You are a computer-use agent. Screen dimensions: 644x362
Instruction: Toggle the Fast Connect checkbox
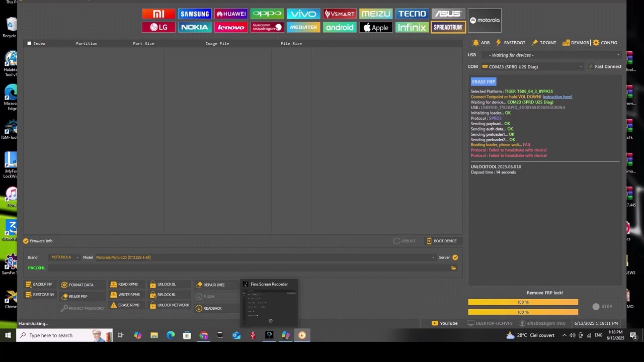coord(591,66)
